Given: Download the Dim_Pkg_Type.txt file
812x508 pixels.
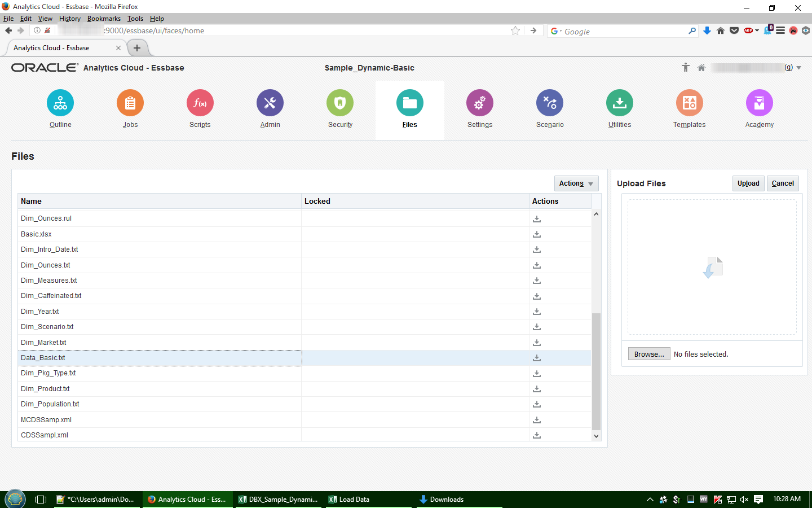Looking at the screenshot, I should point(537,374).
